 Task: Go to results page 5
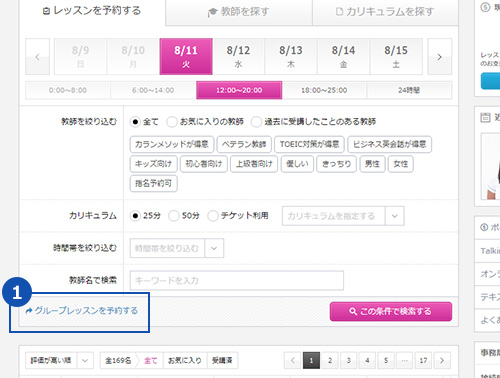(386, 361)
